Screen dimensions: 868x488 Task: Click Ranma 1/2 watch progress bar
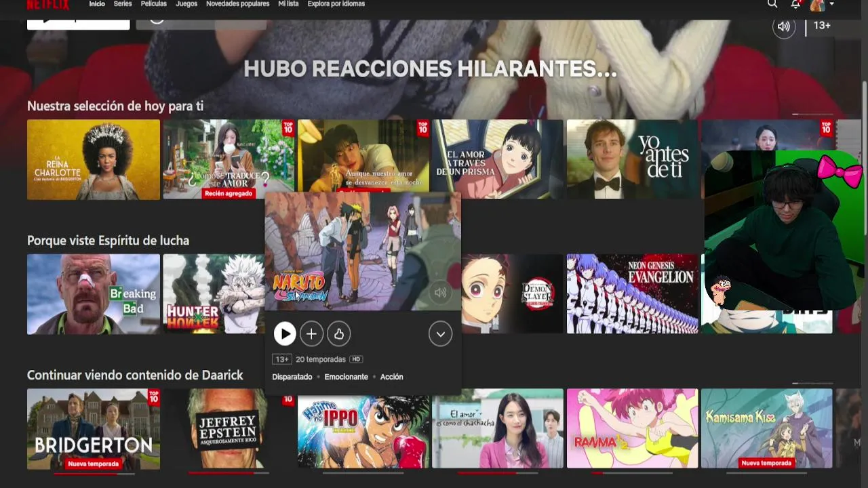coord(633,473)
